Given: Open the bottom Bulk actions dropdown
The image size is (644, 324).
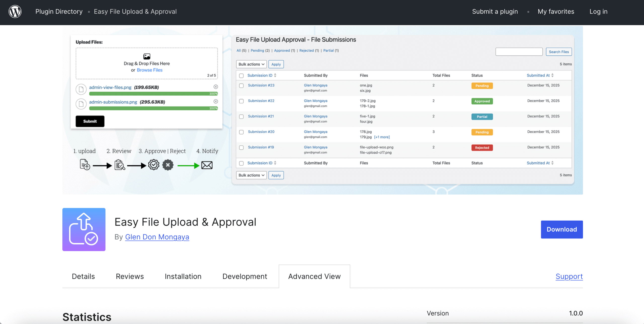Looking at the screenshot, I should pyautogui.click(x=251, y=175).
